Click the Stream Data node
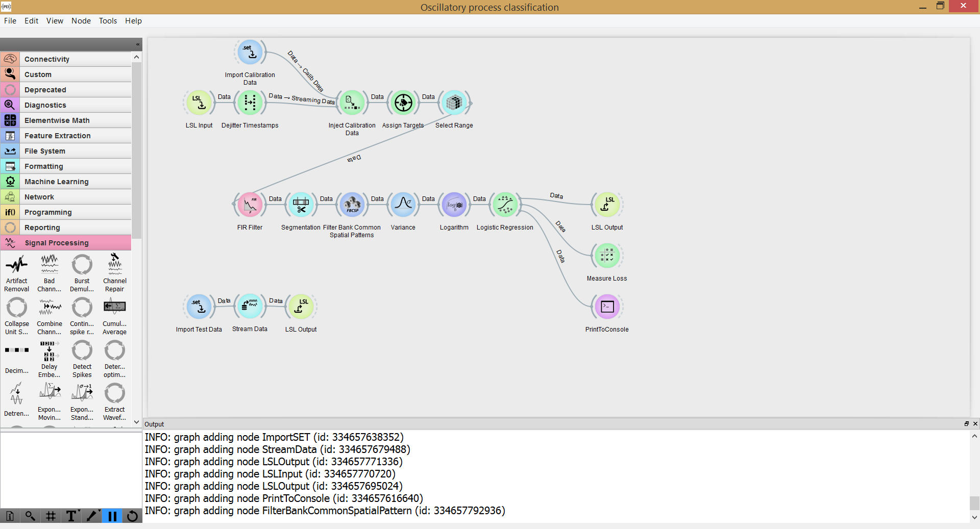Viewport: 980px width, 529px height. coord(250,307)
